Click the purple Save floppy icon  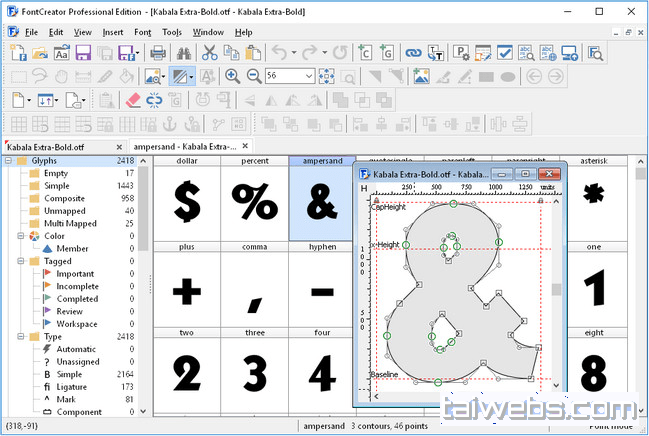82,53
